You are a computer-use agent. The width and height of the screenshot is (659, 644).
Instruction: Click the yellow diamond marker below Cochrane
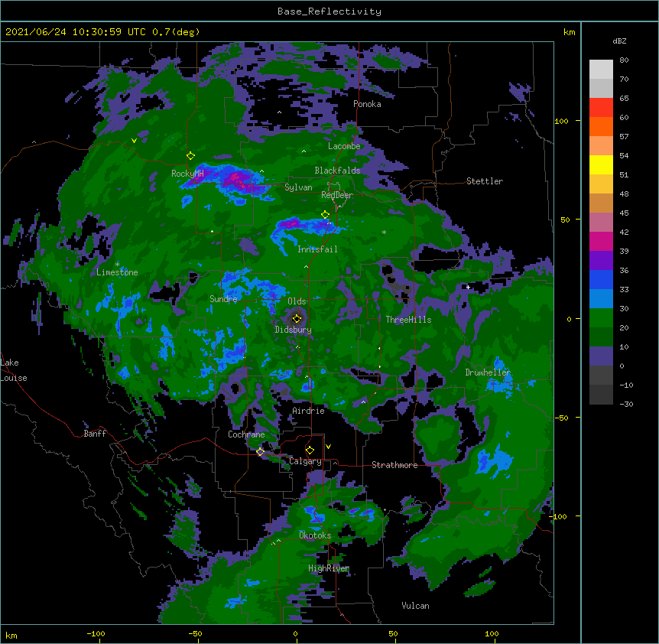(260, 452)
